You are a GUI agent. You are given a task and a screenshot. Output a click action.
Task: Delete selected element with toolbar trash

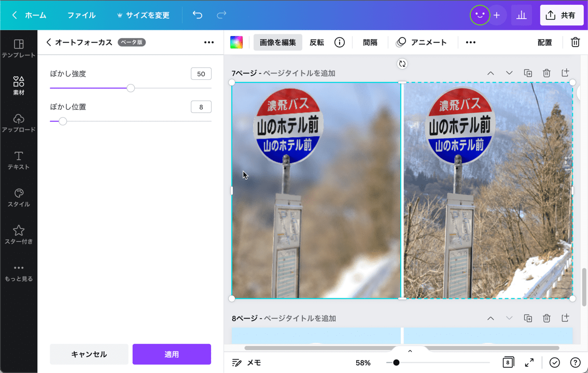pos(575,42)
